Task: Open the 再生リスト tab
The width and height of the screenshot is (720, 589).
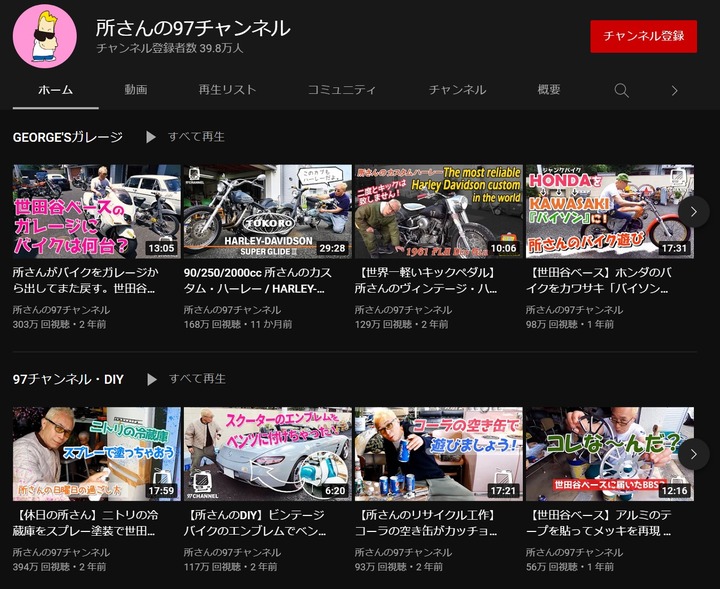Action: pos(227,90)
